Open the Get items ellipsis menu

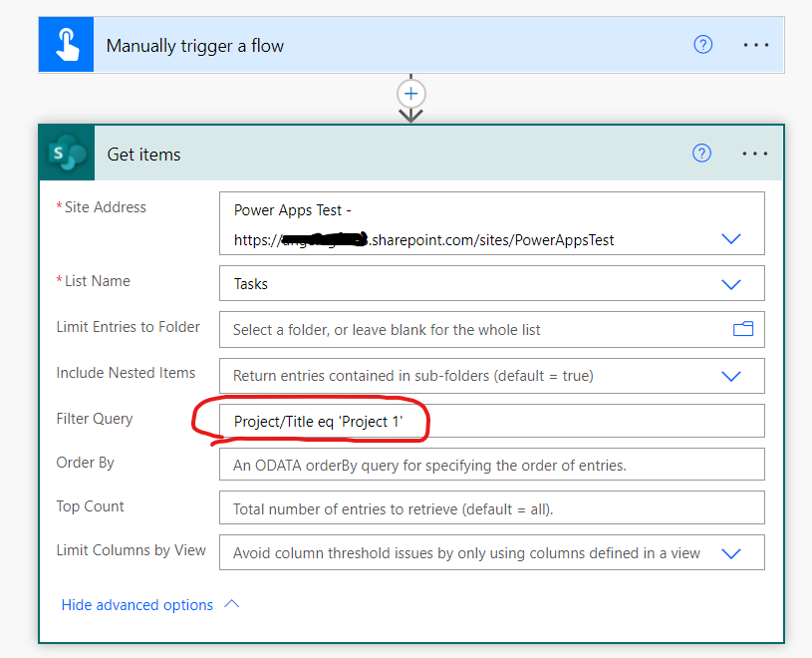[755, 154]
